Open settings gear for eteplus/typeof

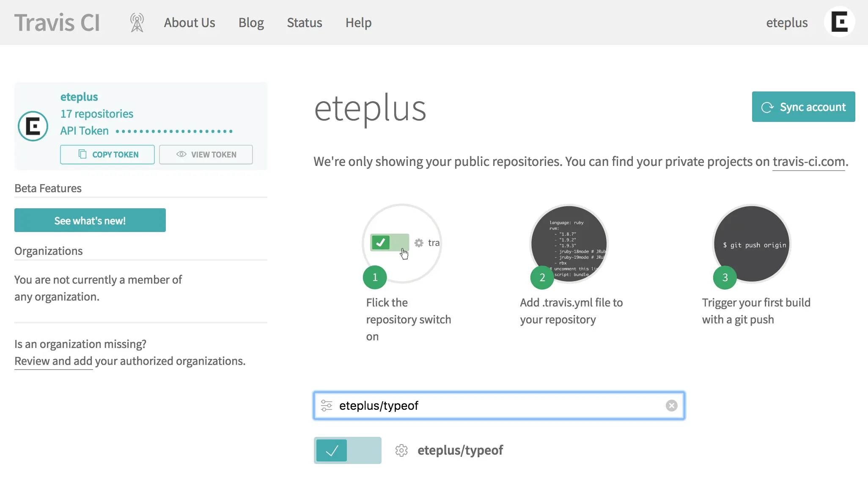pyautogui.click(x=401, y=450)
